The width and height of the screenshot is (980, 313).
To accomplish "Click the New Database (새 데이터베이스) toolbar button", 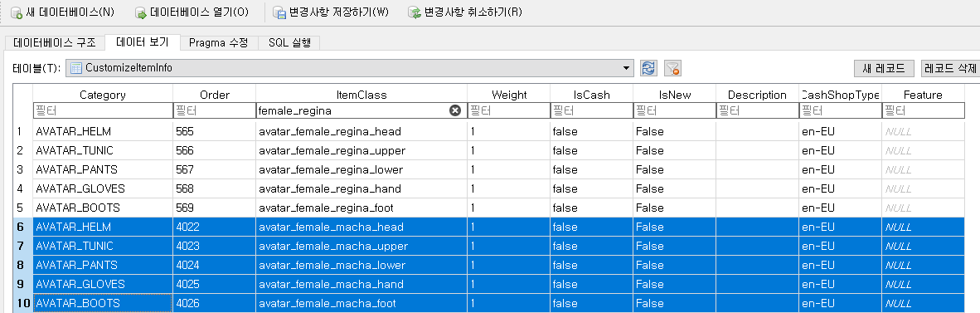I will (62, 12).
